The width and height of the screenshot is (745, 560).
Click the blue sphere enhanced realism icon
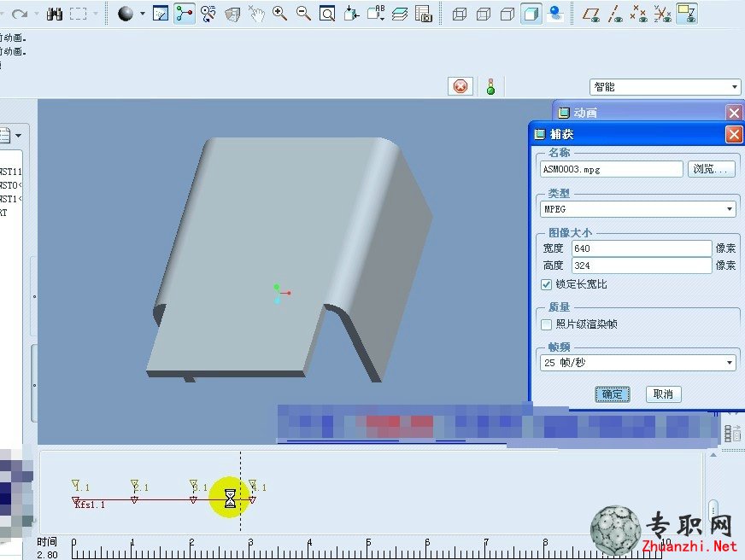pos(555,14)
